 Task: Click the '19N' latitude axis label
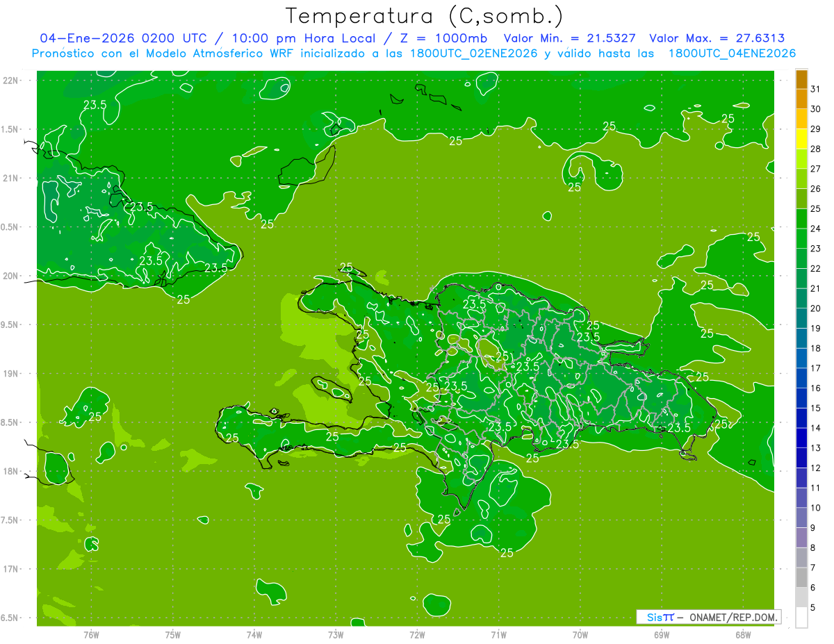coord(10,374)
